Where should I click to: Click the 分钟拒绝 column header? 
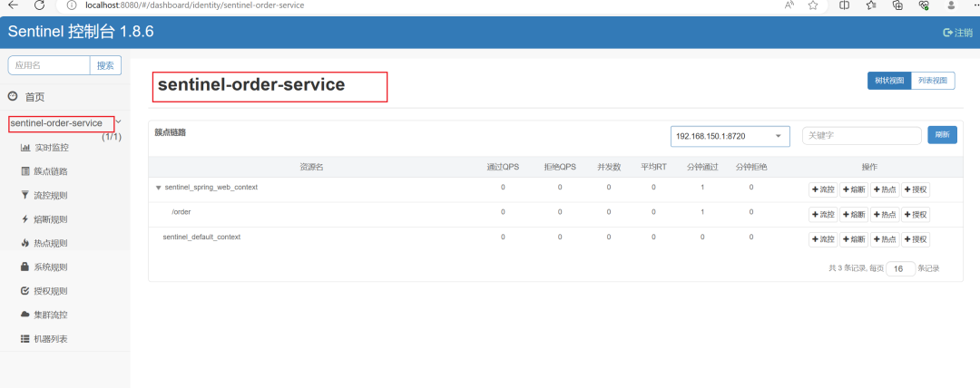751,167
